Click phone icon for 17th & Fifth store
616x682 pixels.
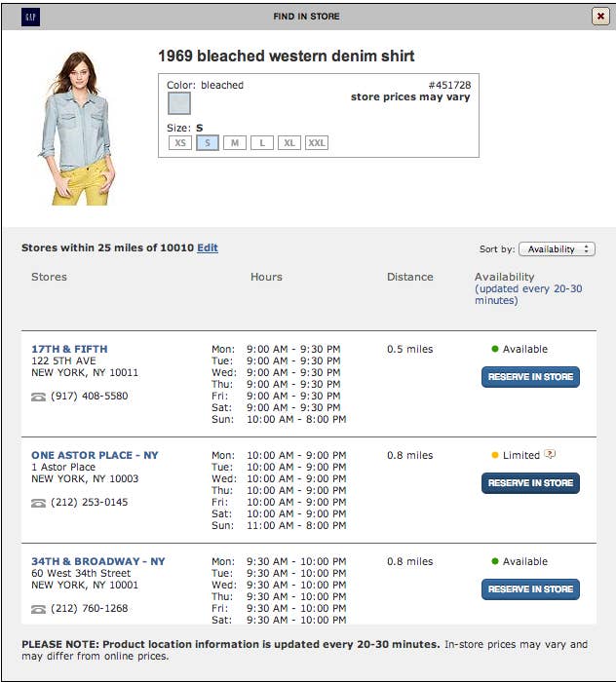[38, 397]
